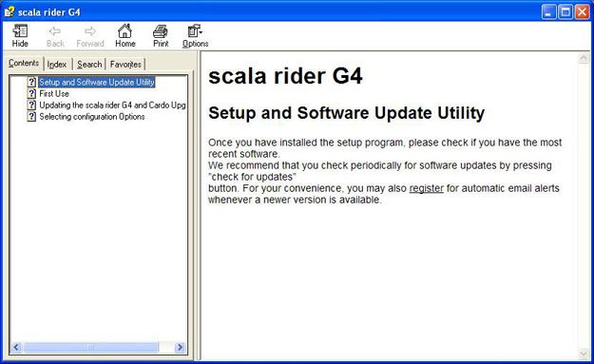Screen dimensions: 594x364
Task: Open the Options toolbar menu
Action: [x=196, y=36]
